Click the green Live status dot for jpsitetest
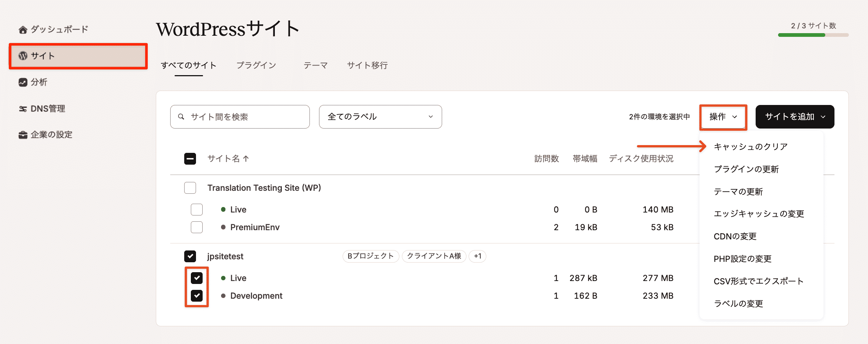The height and width of the screenshot is (344, 868). click(224, 278)
